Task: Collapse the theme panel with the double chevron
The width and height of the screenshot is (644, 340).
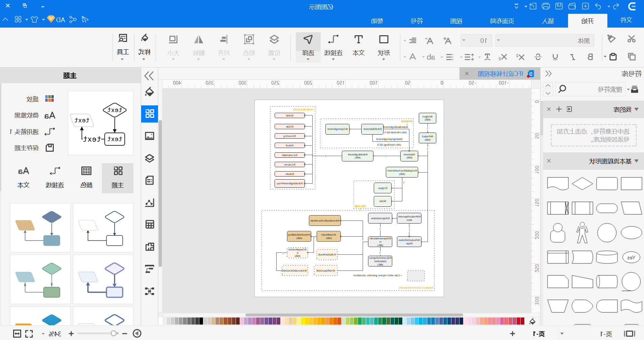Action: point(149,76)
